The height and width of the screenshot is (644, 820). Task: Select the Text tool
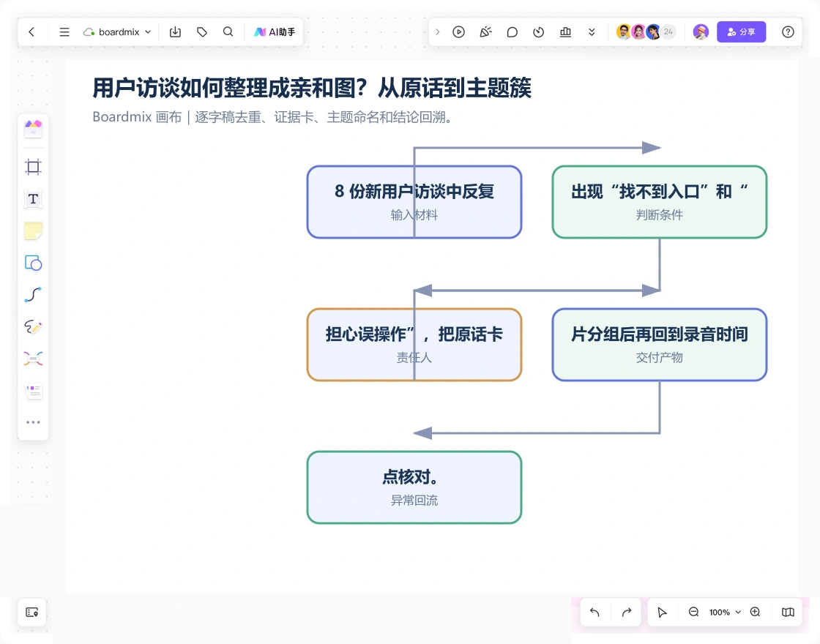tap(33, 199)
